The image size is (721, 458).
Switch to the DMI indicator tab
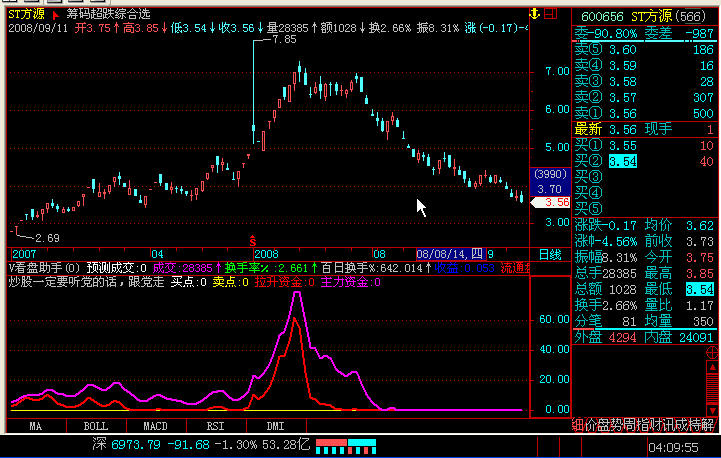[x=275, y=426]
